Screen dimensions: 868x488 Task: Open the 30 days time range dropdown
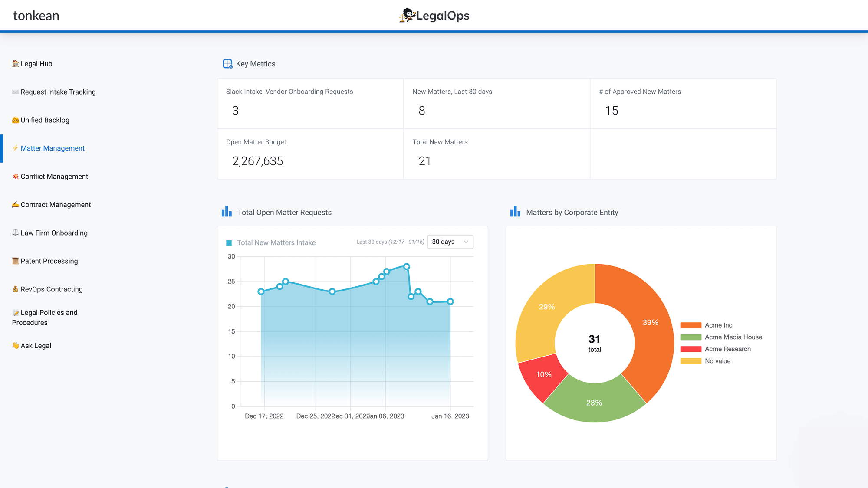pyautogui.click(x=450, y=242)
